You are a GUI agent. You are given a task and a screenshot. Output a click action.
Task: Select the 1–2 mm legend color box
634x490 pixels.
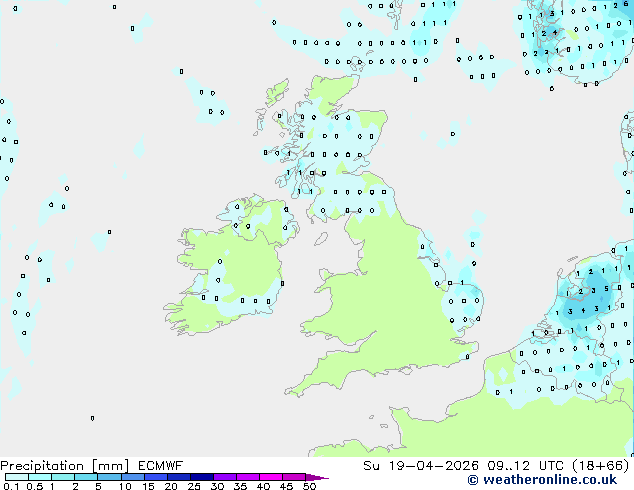63,477
